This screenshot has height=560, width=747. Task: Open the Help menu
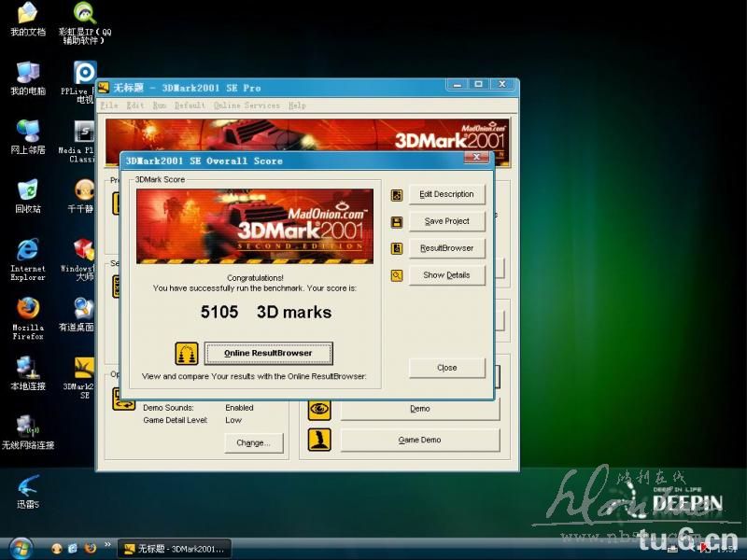(x=297, y=105)
